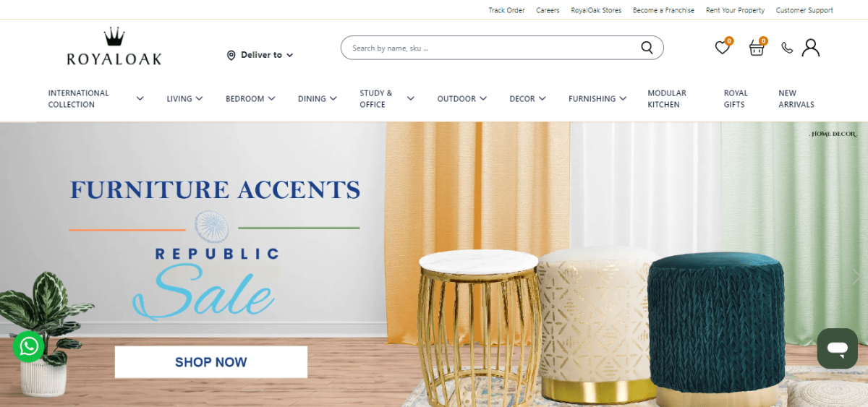This screenshot has height=407, width=868.
Task: Open the live chat bubble widget
Action: point(837,348)
